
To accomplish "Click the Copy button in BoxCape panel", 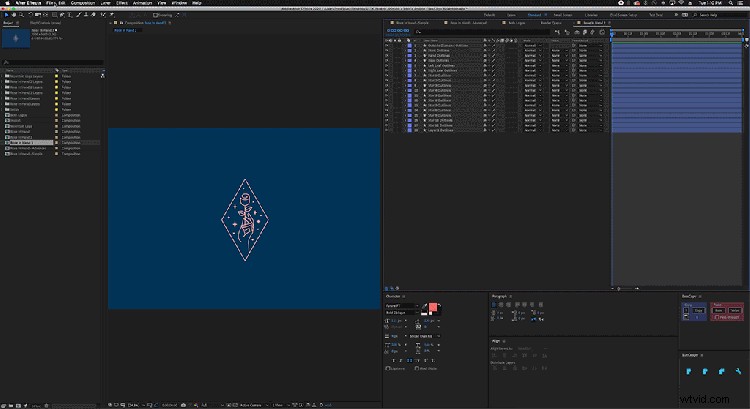I will 698,310.
